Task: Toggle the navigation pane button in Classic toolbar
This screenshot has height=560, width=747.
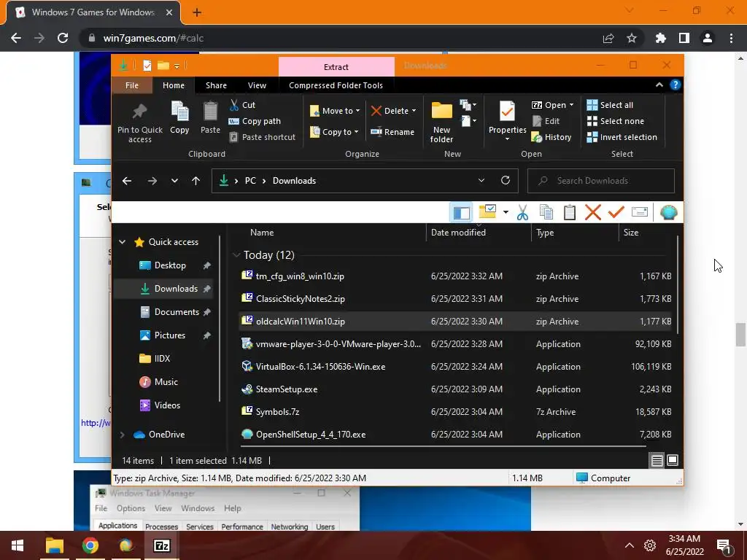Action: pyautogui.click(x=461, y=212)
